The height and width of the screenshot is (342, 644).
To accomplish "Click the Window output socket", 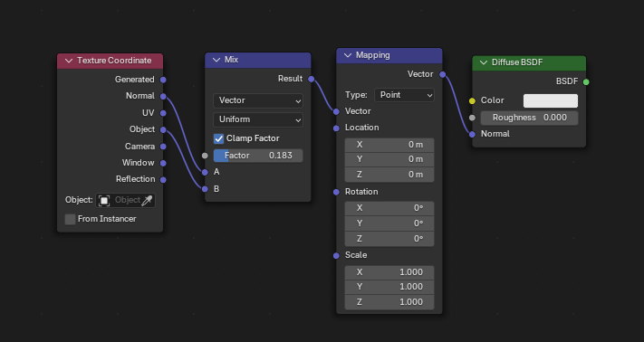I will click(163, 163).
